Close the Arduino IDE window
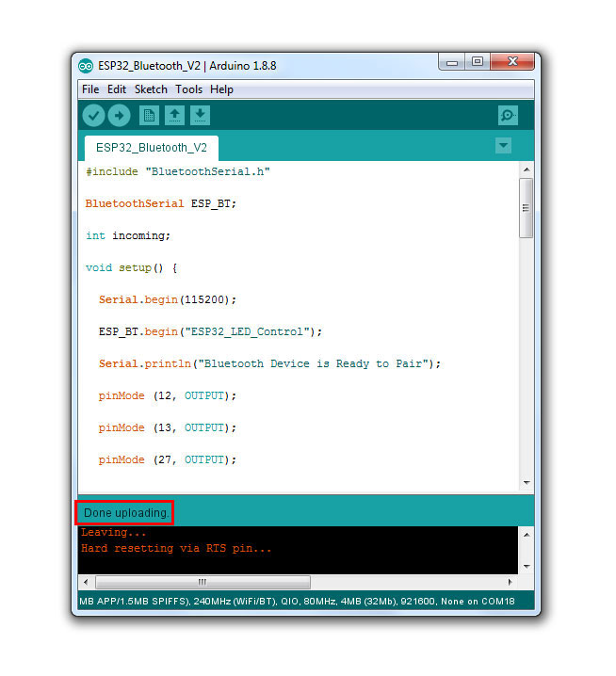Screen dimensions: 616x676 (512, 62)
